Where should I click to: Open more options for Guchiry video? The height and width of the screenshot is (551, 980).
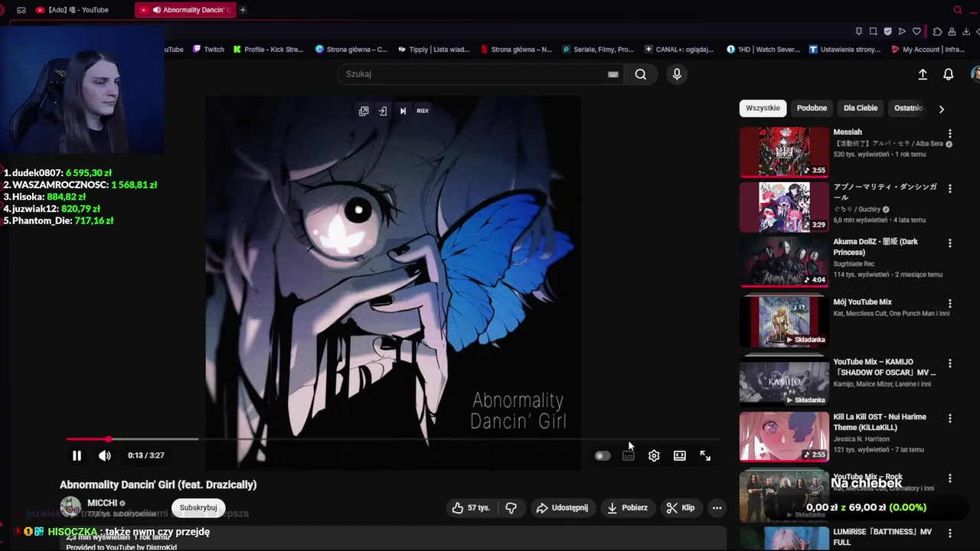[x=950, y=188]
